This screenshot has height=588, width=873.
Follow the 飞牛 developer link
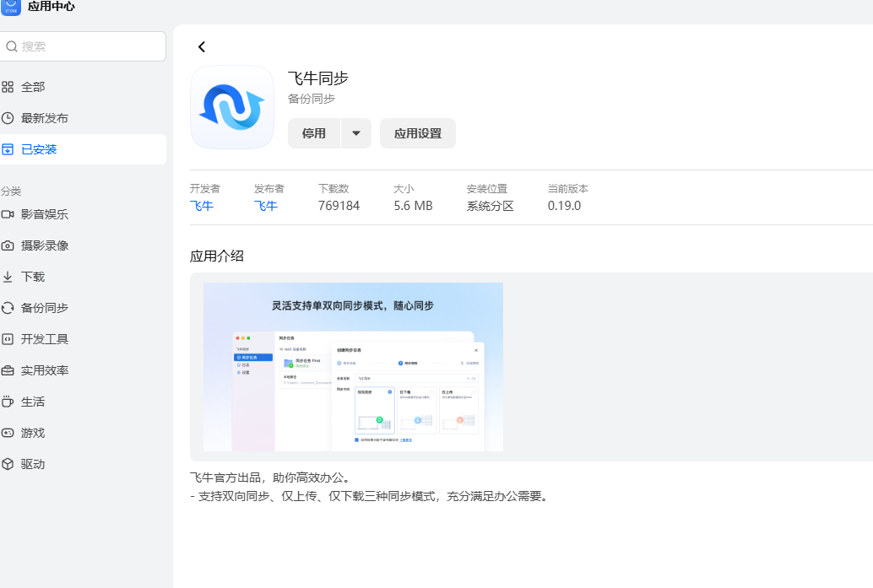[202, 206]
